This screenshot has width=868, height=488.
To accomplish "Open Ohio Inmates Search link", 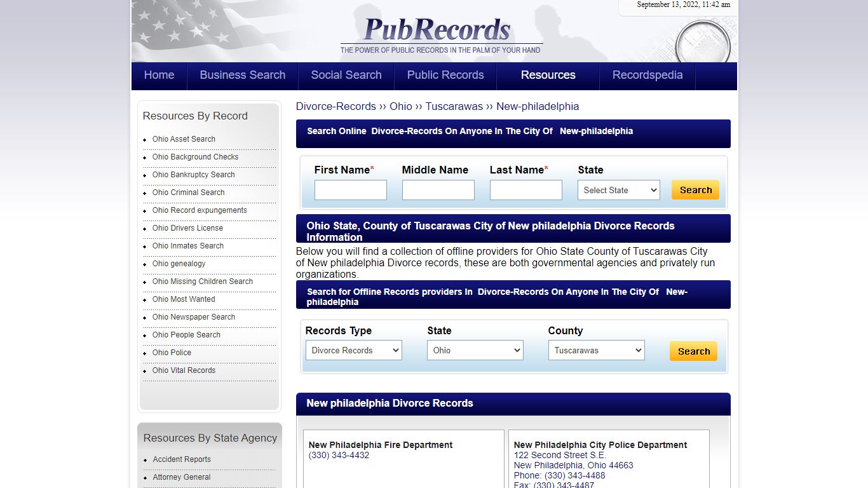I will 188,246.
